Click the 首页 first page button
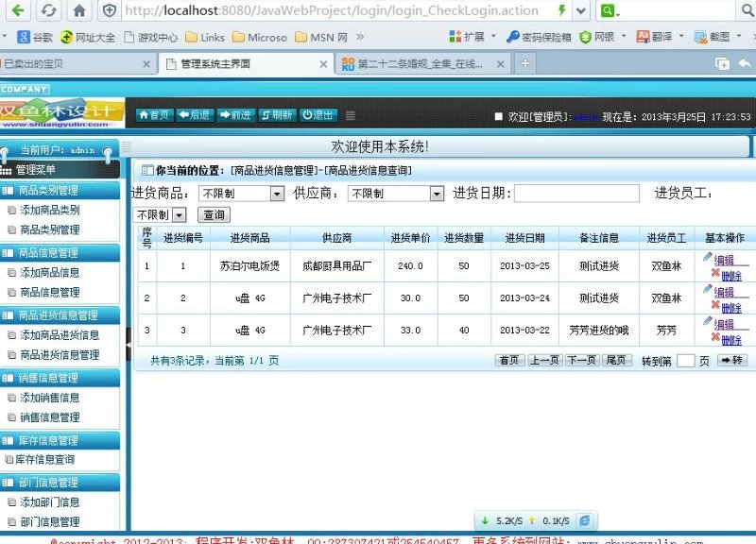The height and width of the screenshot is (544, 756). pos(509,360)
